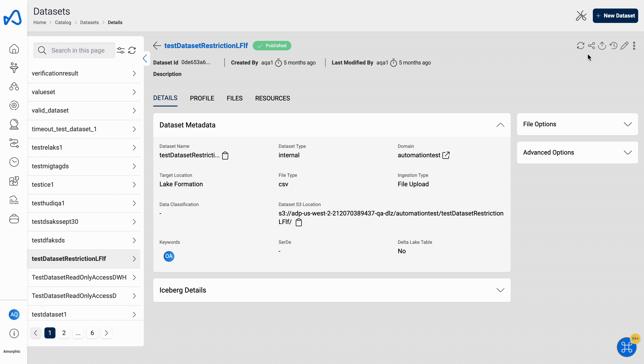
Task: Select testmigtagds in dataset list
Action: [x=84, y=166]
